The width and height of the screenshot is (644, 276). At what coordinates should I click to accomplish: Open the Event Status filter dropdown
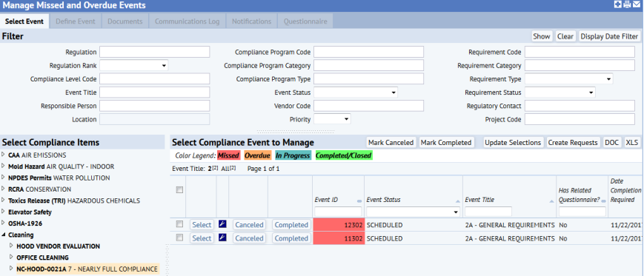coord(356,92)
